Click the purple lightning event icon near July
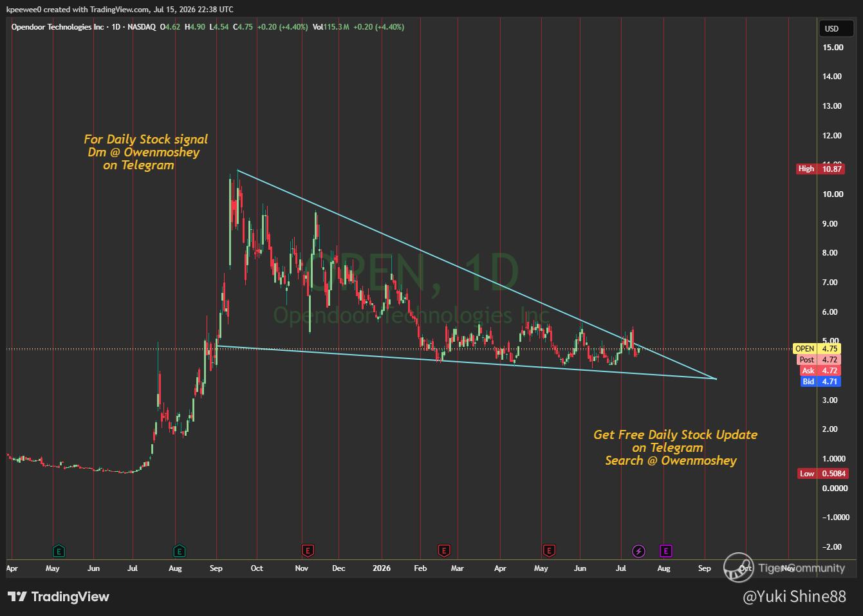The height and width of the screenshot is (616, 863). coord(638,550)
